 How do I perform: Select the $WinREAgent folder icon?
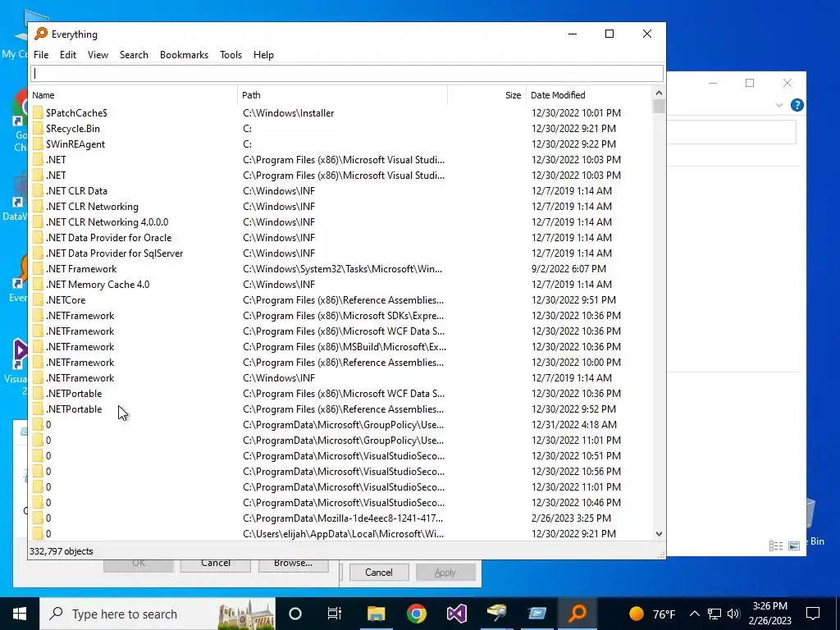coord(38,144)
